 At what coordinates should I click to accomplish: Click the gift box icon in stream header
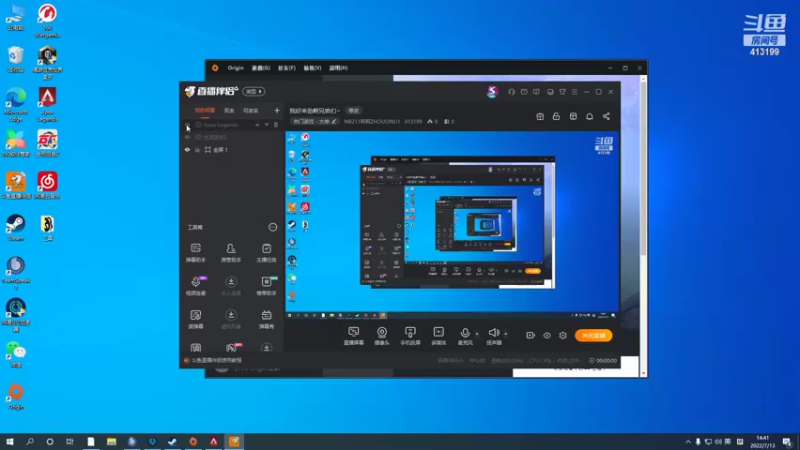[540, 116]
